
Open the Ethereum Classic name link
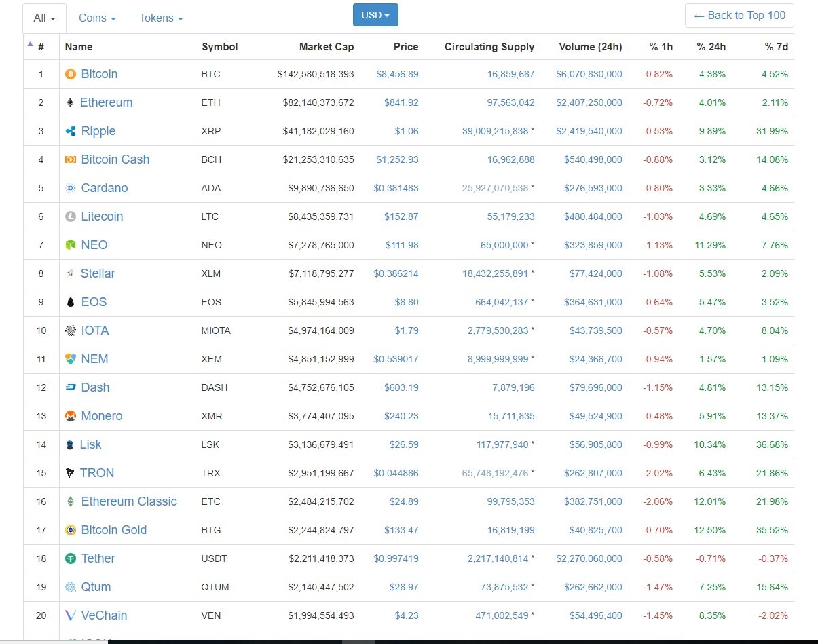tap(129, 501)
